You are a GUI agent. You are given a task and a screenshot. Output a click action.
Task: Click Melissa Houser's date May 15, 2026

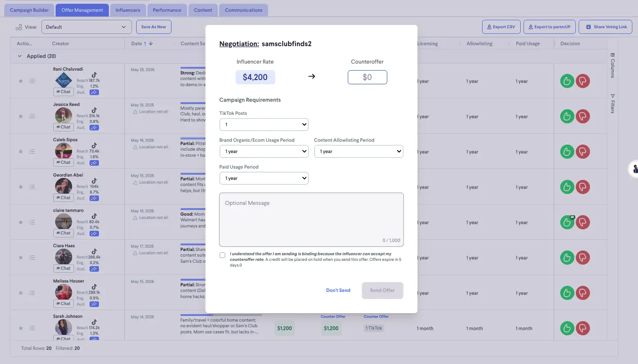coord(142,282)
